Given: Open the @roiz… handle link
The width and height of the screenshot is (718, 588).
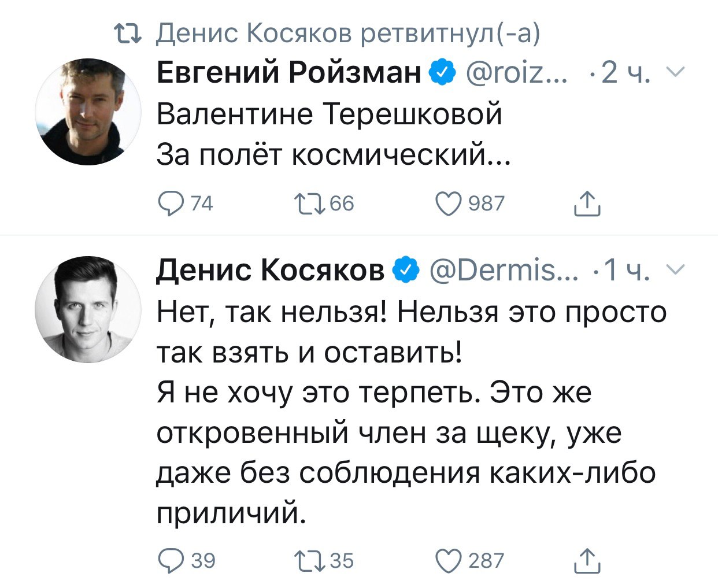Looking at the screenshot, I should (x=516, y=73).
